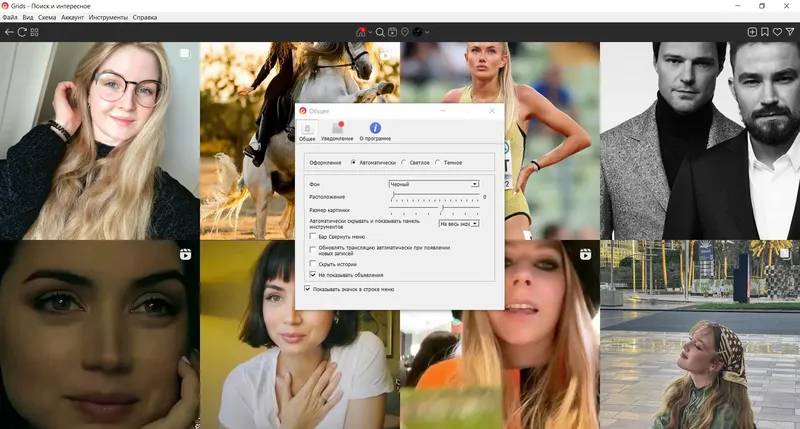
Task: Open the Схема menu
Action: point(47,17)
